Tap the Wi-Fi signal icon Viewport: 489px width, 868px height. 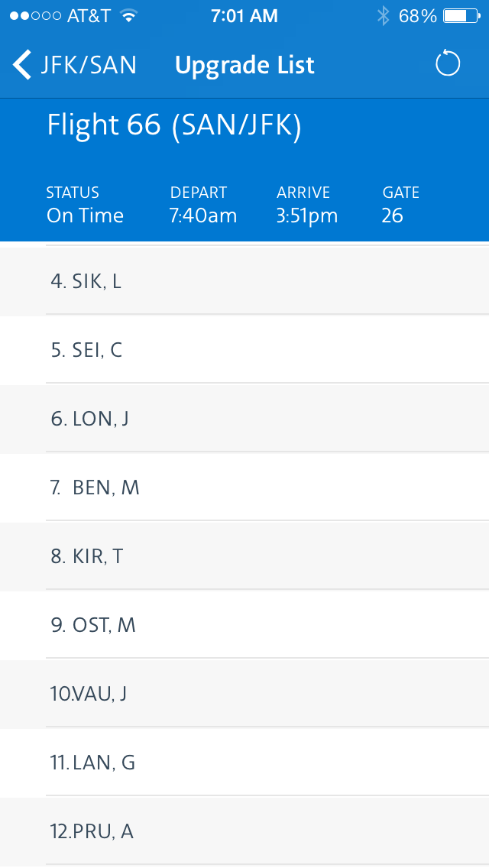click(129, 16)
